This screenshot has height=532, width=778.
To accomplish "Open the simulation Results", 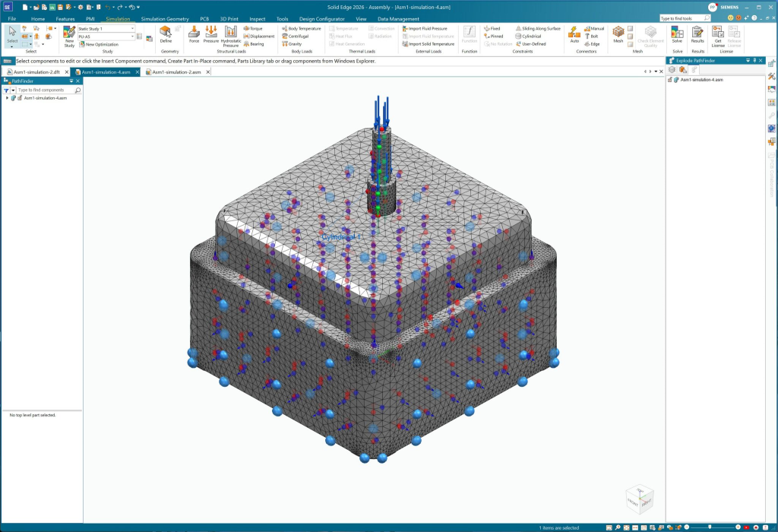I will pos(697,34).
